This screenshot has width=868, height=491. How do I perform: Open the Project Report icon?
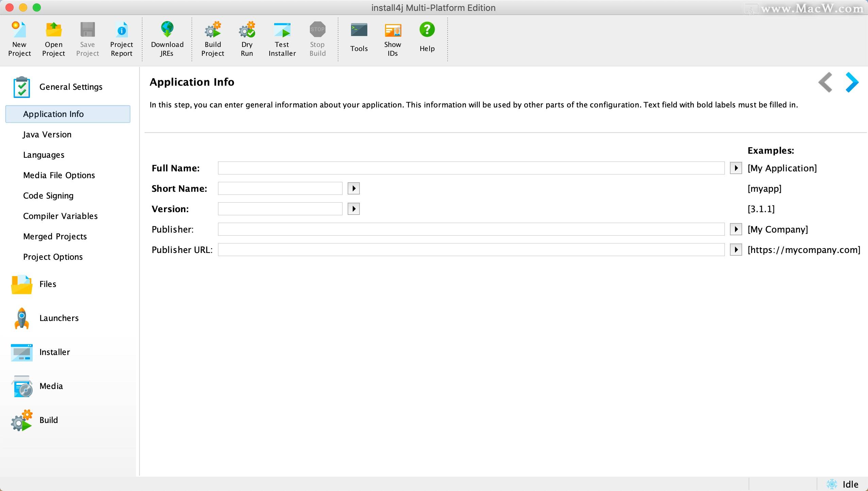tap(121, 30)
